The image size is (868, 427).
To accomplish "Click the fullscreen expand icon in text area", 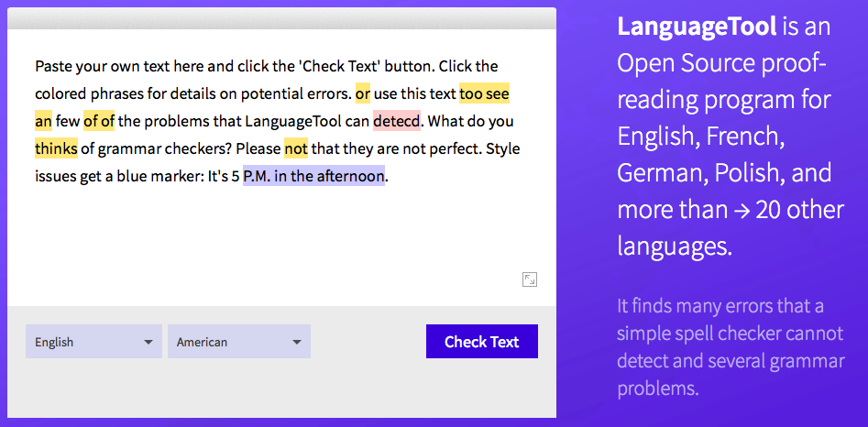I will tap(529, 279).
